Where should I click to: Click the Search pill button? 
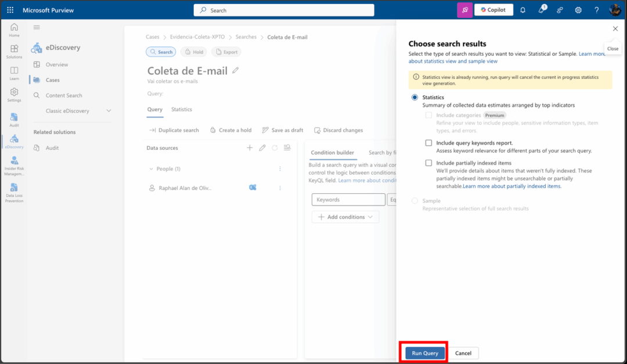click(161, 52)
